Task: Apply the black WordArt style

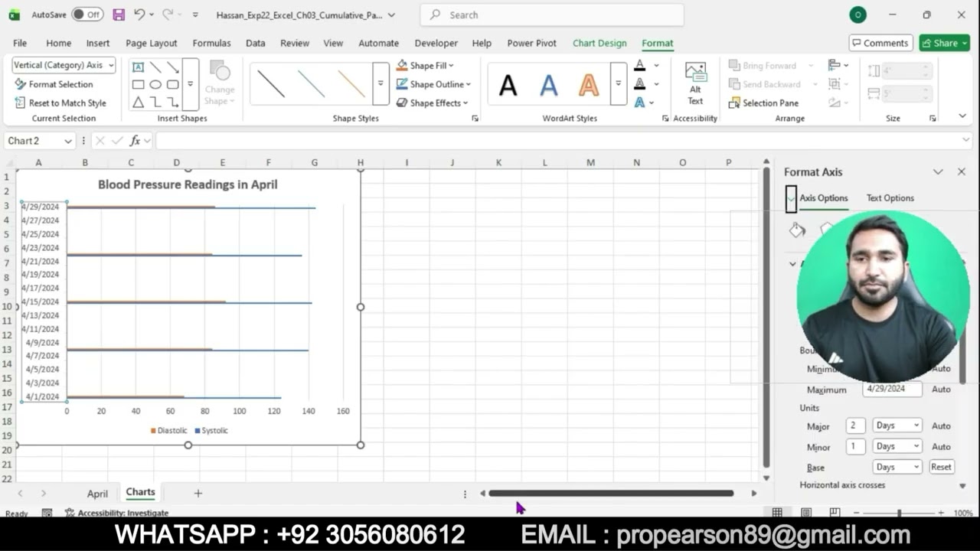Action: pyautogui.click(x=508, y=84)
